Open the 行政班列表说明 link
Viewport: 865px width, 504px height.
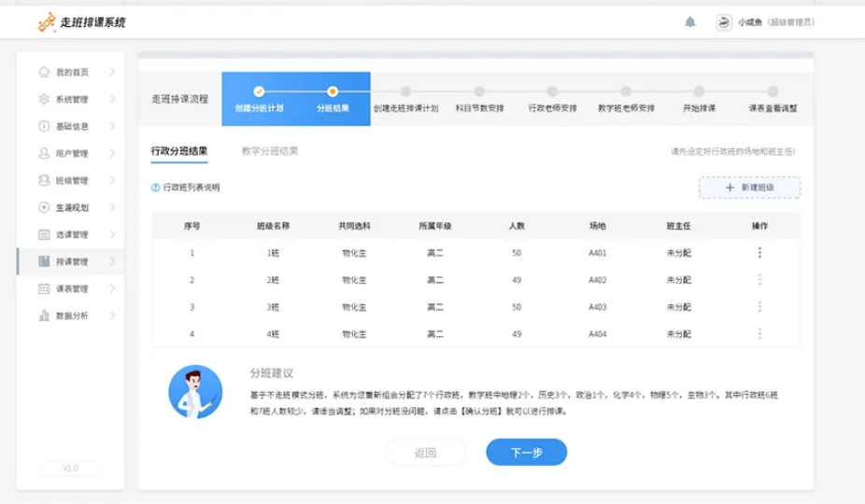pyautogui.click(x=191, y=188)
